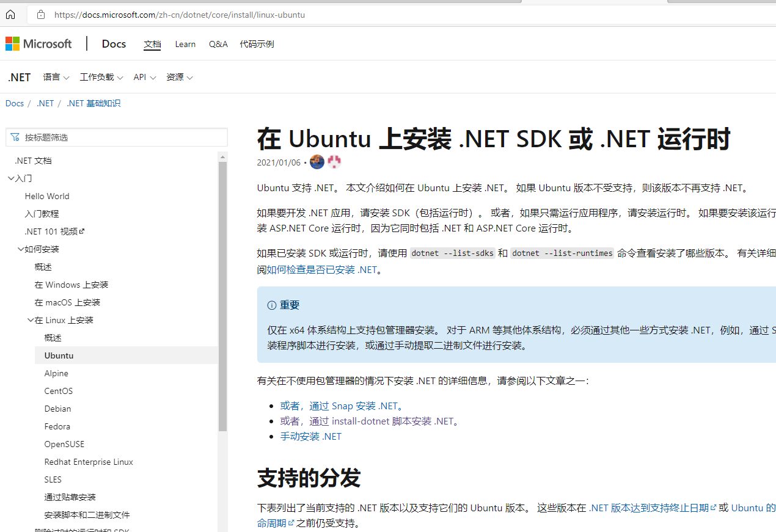Click the Docs breadcrumb link
The width and height of the screenshot is (776, 532).
15,104
